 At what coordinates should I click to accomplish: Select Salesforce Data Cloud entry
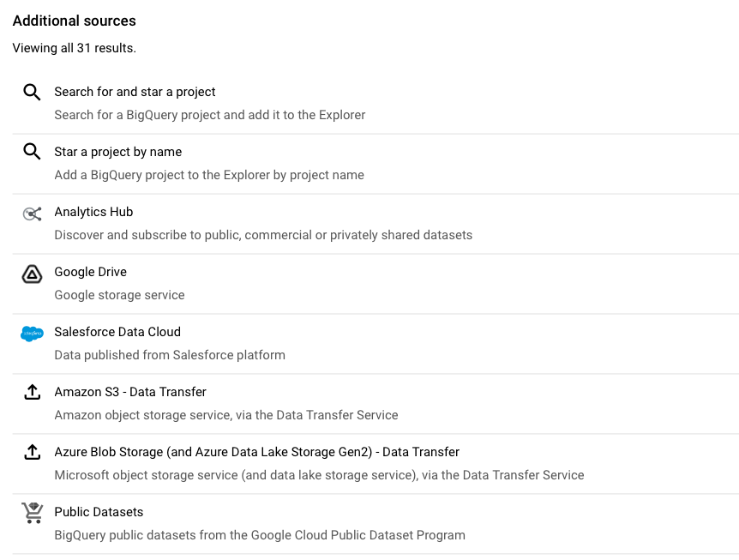376,343
